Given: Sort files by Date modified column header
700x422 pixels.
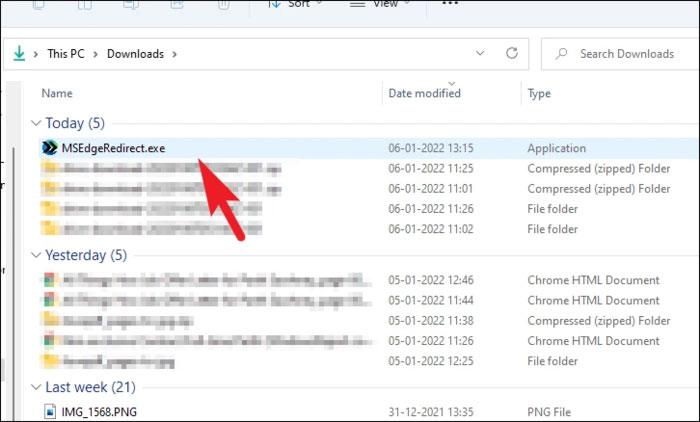Looking at the screenshot, I should click(x=424, y=93).
